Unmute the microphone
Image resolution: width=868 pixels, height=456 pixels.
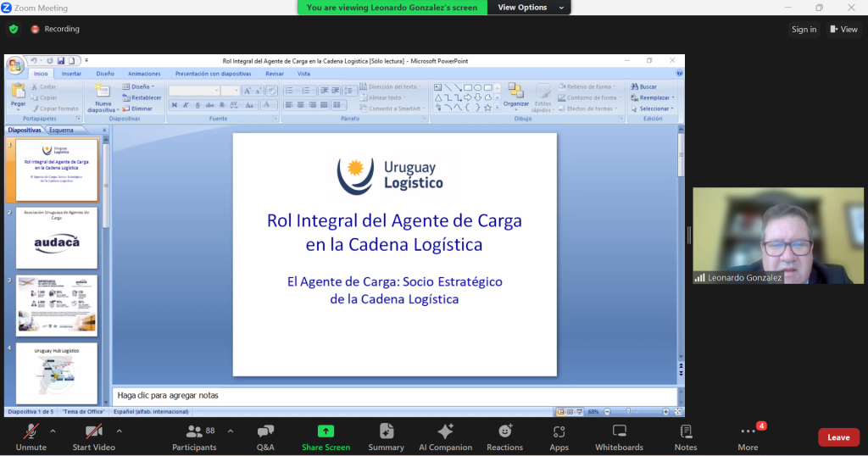(31, 437)
